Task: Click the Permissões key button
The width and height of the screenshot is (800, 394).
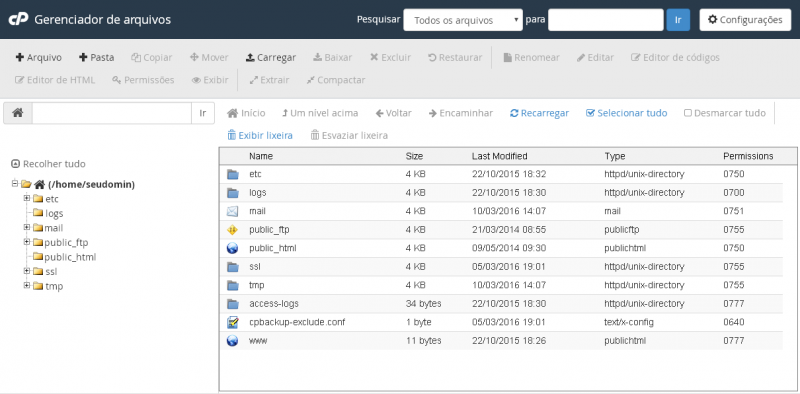Action: 143,80
